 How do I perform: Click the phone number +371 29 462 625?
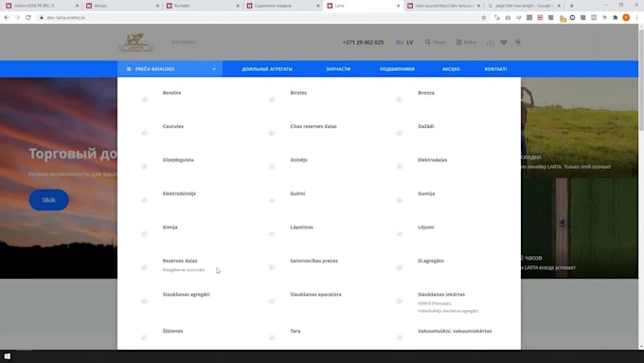click(363, 43)
